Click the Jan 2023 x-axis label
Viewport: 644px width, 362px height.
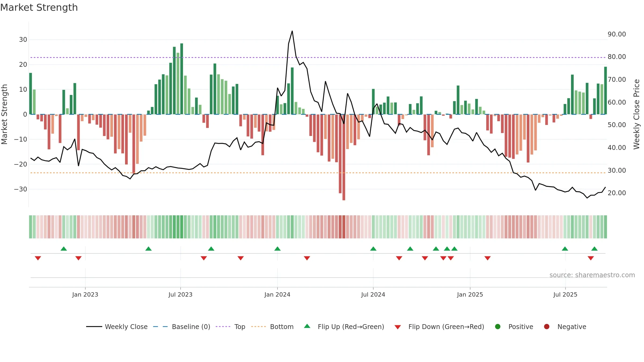85,295
